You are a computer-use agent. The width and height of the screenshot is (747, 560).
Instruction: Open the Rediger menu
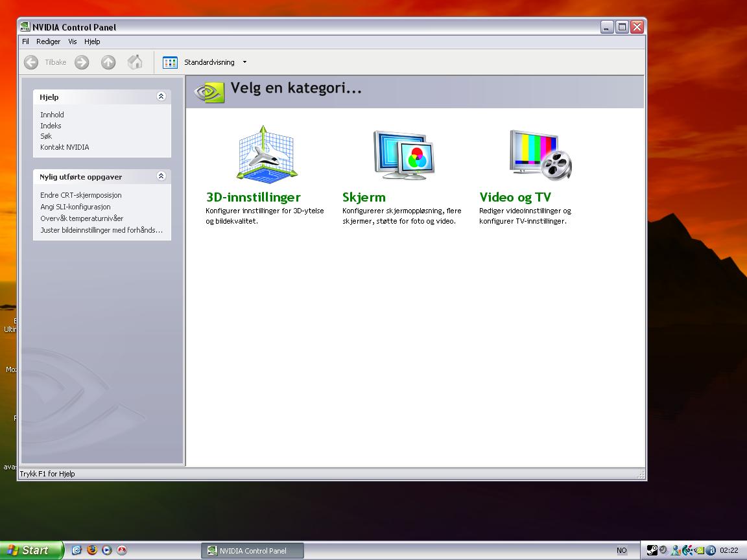click(x=48, y=41)
